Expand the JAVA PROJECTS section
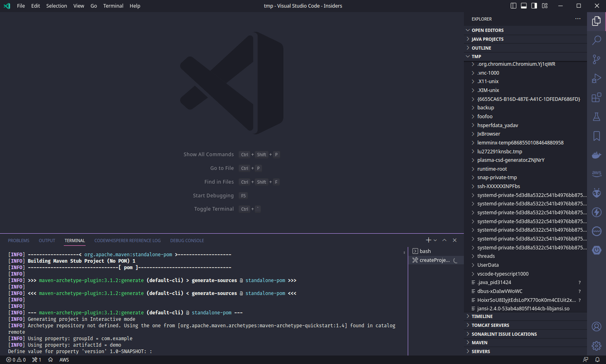This screenshot has height=364, width=606. (526, 39)
